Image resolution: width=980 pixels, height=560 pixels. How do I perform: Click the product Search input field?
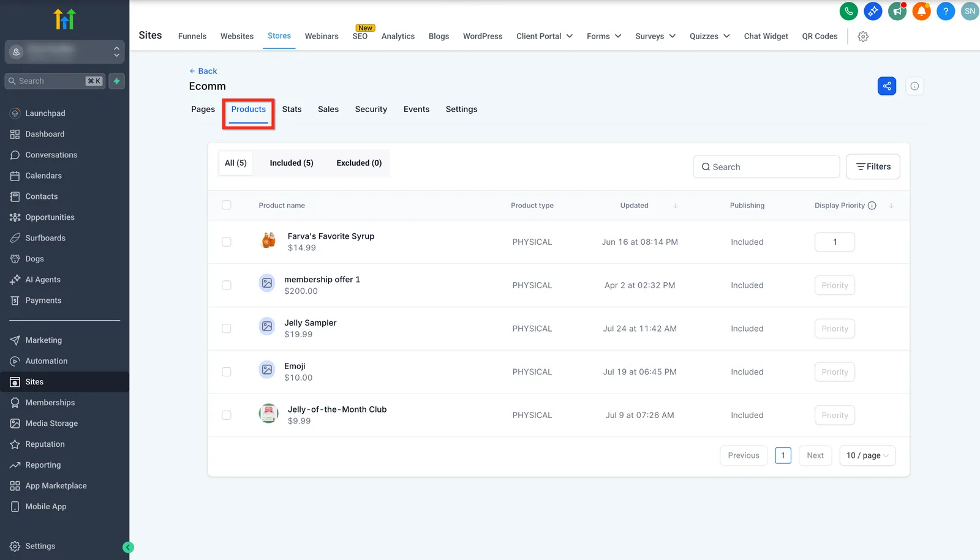(766, 166)
